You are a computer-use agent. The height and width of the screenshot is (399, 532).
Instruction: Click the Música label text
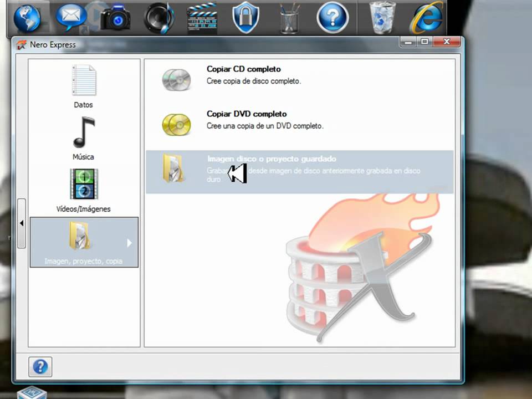(84, 157)
